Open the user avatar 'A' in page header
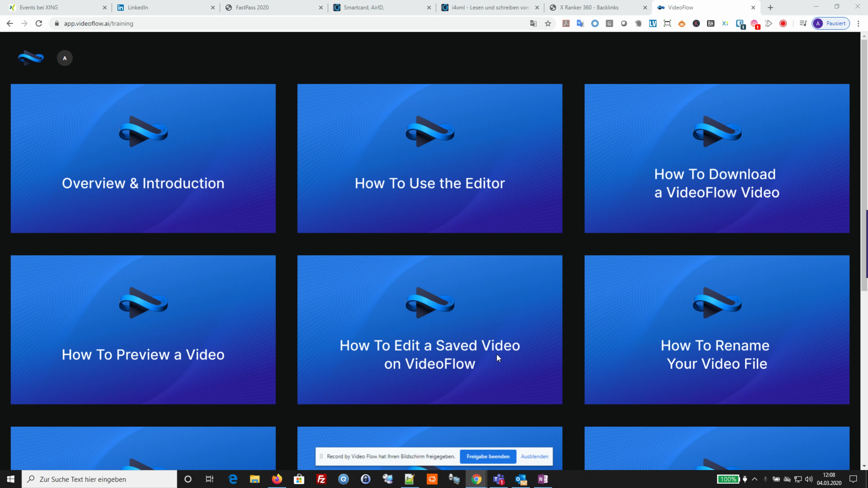This screenshot has height=488, width=868. 65,58
